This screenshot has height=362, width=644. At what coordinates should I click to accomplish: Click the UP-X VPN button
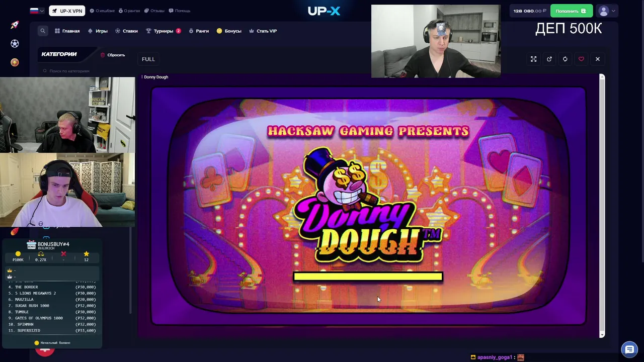tap(67, 11)
